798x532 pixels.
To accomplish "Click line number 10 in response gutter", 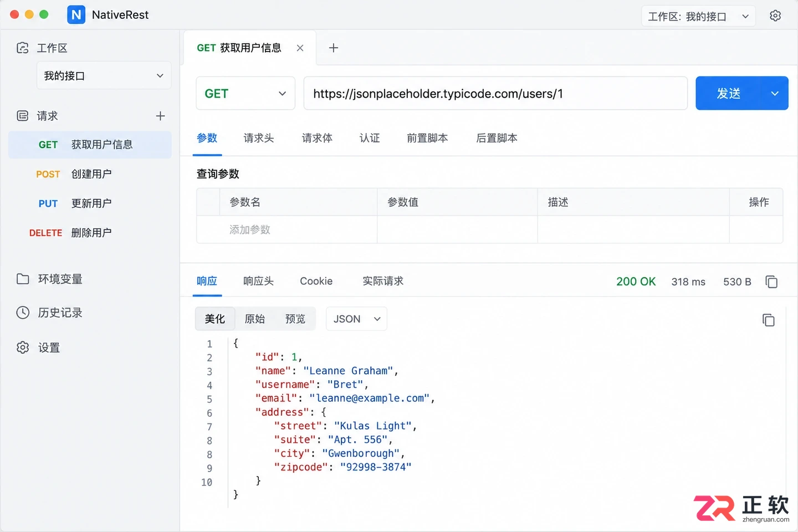I will (207, 482).
